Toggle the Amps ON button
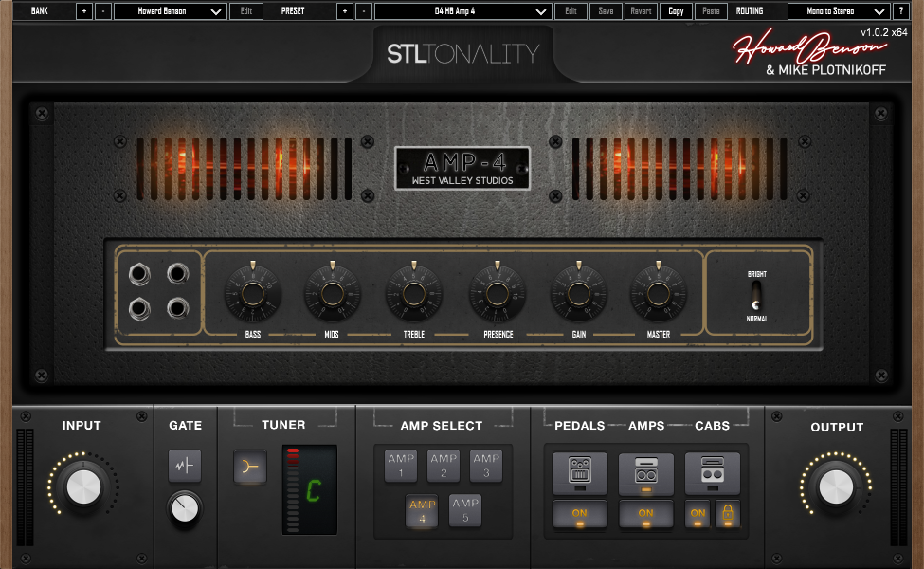924x569 pixels. (x=646, y=514)
